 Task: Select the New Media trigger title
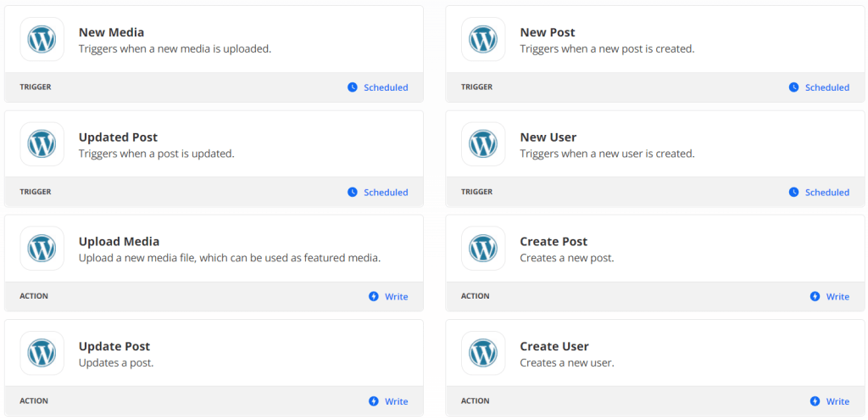(x=111, y=32)
